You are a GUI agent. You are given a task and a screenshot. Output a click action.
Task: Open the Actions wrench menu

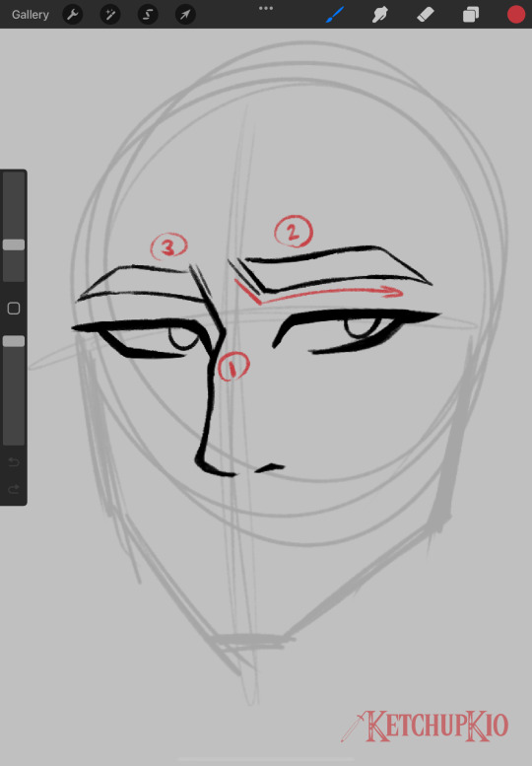[73, 15]
